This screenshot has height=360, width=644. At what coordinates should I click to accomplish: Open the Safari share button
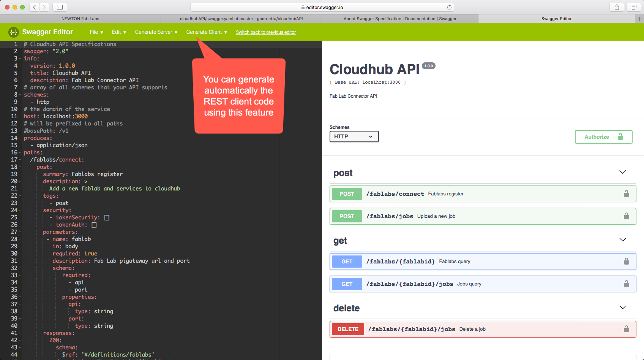(617, 7)
